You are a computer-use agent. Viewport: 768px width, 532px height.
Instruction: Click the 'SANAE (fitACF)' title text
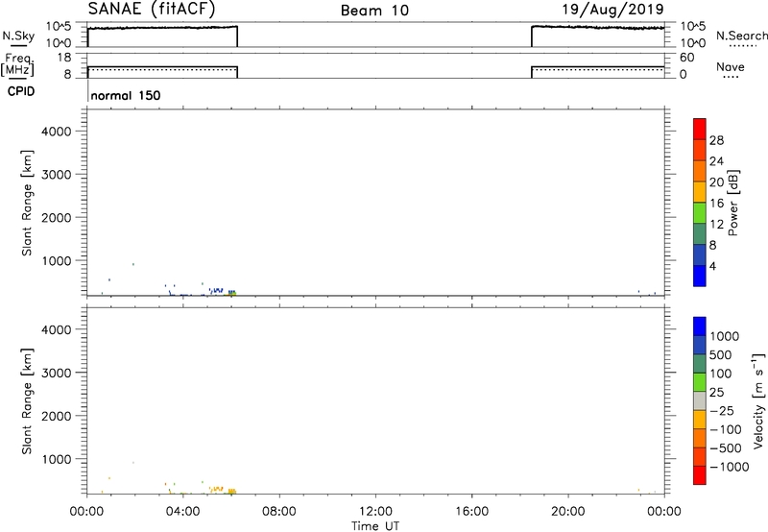click(x=152, y=9)
